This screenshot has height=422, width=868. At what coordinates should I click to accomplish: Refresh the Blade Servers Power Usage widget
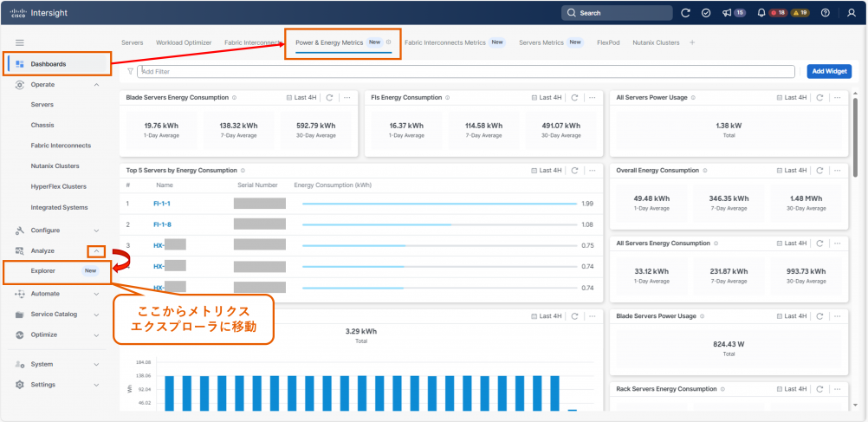pos(819,316)
